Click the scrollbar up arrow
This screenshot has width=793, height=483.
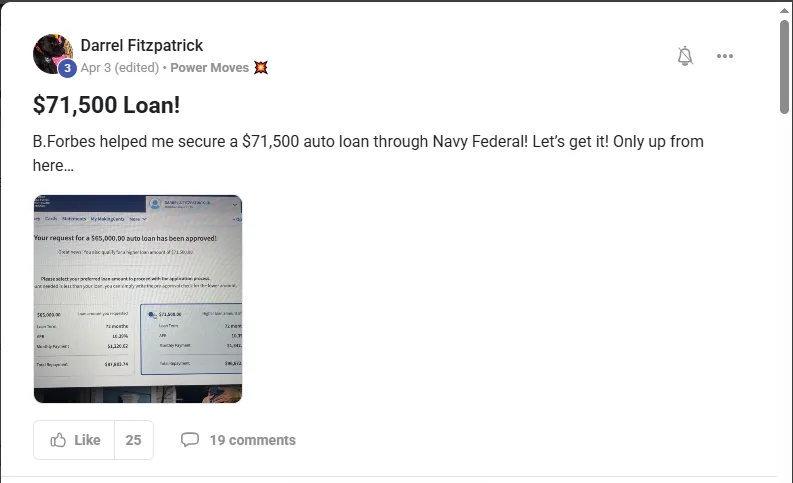pos(785,9)
